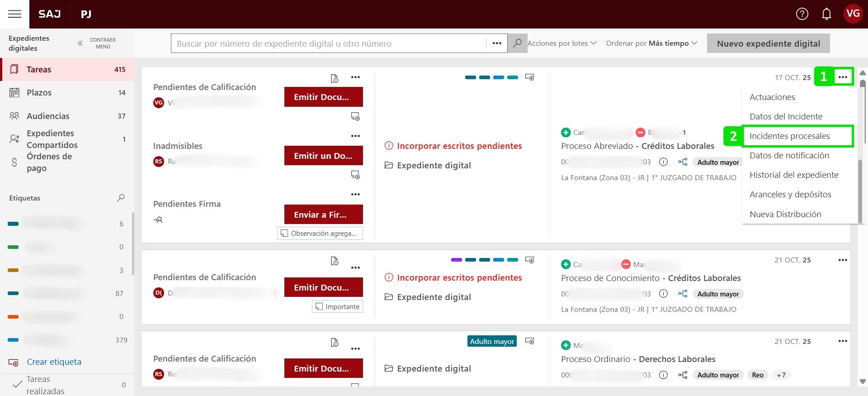This screenshot has height=396, width=868.
Task: Click the search magnifier button
Action: pyautogui.click(x=517, y=43)
